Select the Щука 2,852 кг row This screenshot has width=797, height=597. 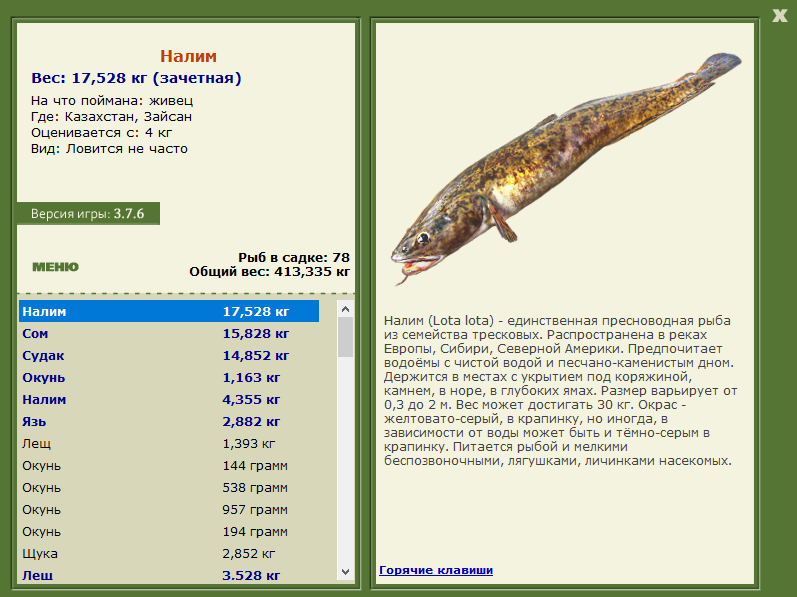click(x=169, y=553)
